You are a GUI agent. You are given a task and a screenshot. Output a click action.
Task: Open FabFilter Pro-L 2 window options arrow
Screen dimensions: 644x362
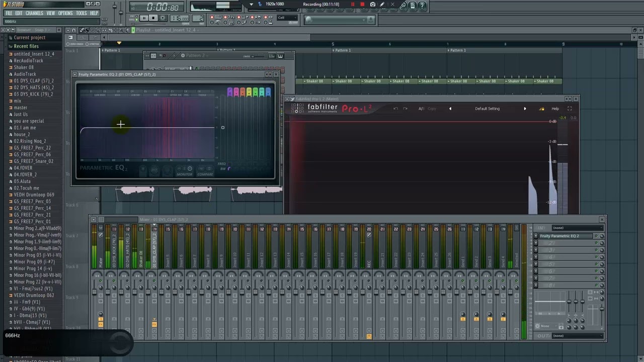coord(287,99)
